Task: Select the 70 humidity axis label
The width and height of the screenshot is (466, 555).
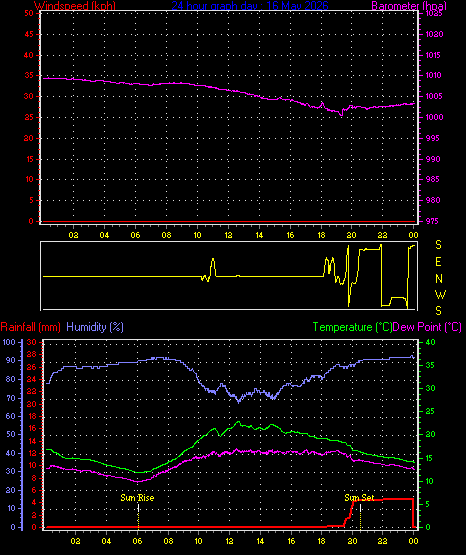Action: (x=11, y=398)
